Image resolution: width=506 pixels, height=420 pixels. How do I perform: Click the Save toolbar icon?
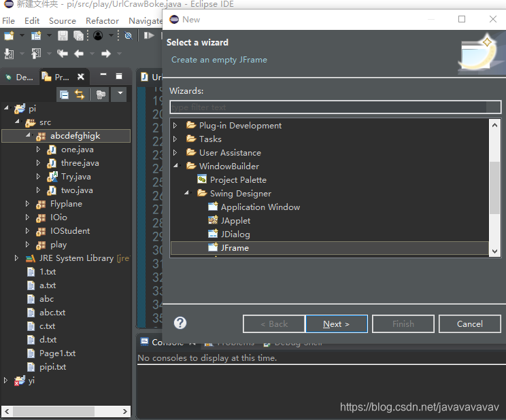tap(63, 35)
